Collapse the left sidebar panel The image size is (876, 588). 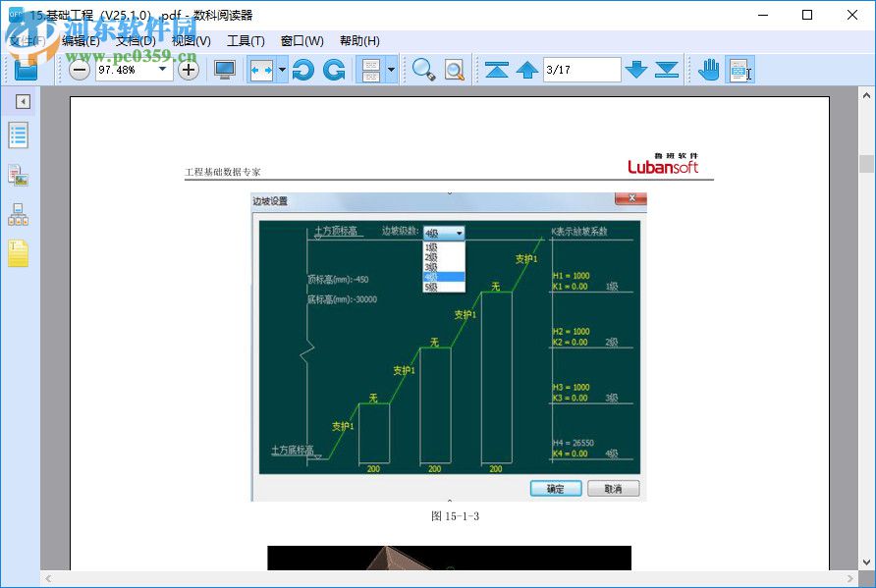(x=24, y=101)
